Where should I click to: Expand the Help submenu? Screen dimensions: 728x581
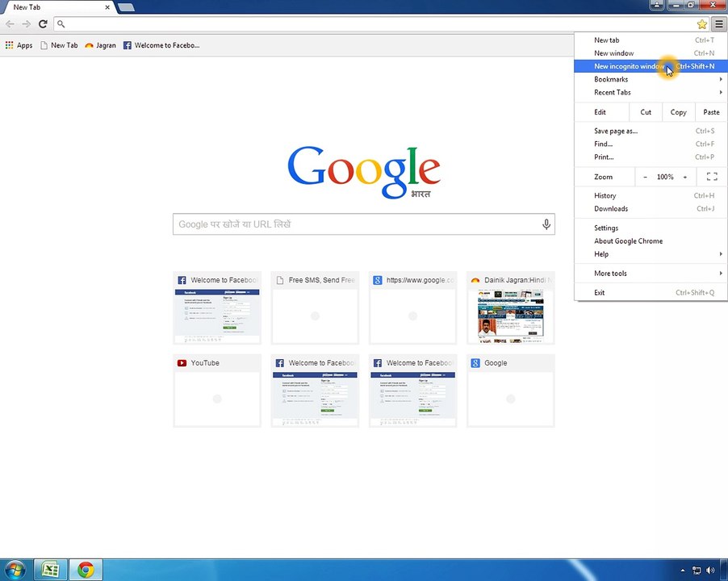coord(651,254)
